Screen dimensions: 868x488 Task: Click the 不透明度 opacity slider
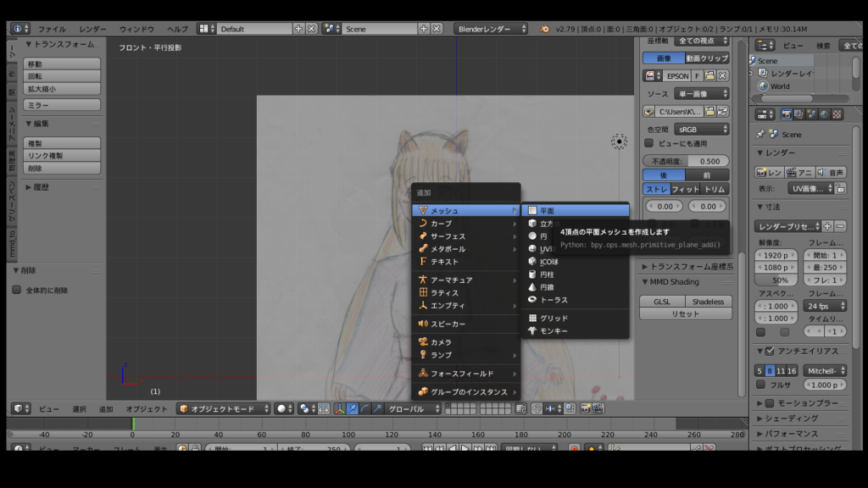click(686, 161)
